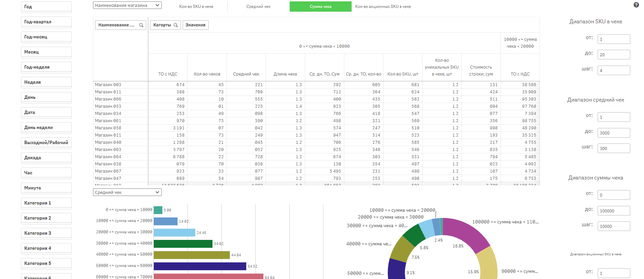The height and width of the screenshot is (279, 644).
Task: Open the Дата filter
Action: tap(46, 113)
